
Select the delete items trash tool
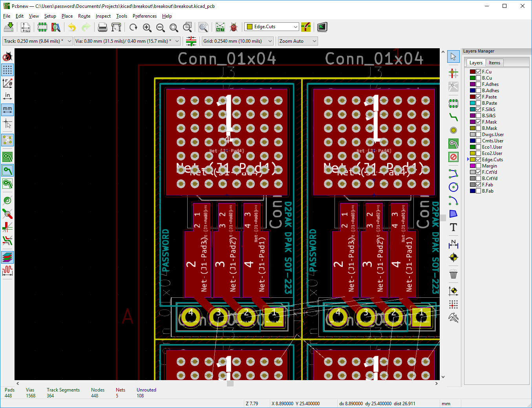pos(453,274)
